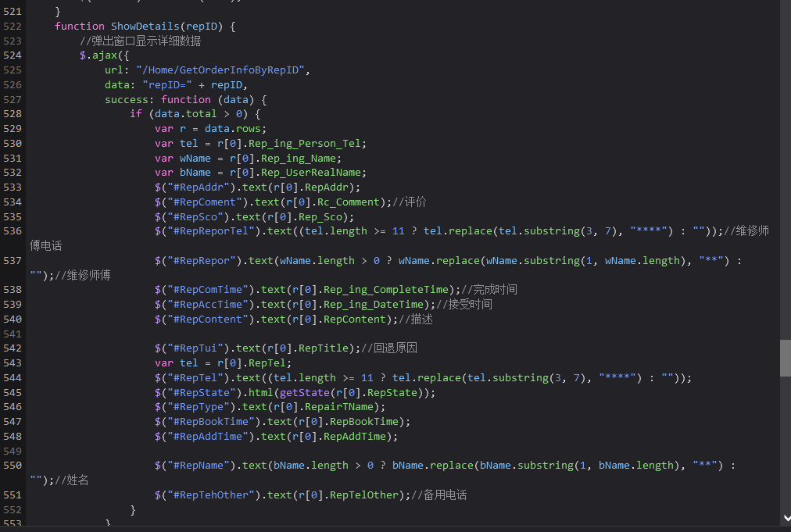
Task: Click Rep_ing_CompleteTime on line 538
Action: click(386, 290)
